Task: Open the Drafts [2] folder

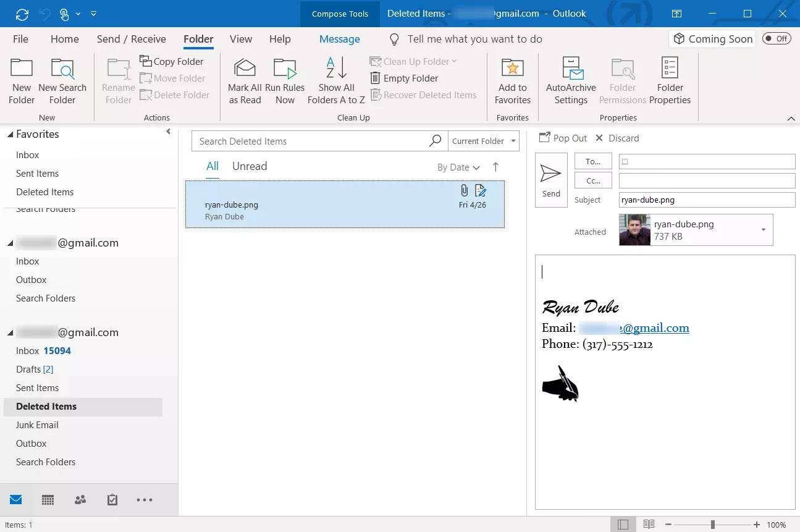Action: [x=35, y=369]
